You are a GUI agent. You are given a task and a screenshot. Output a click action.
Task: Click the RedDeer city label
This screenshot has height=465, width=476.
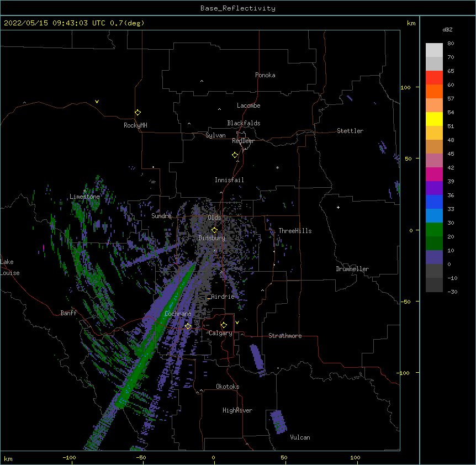point(243,141)
